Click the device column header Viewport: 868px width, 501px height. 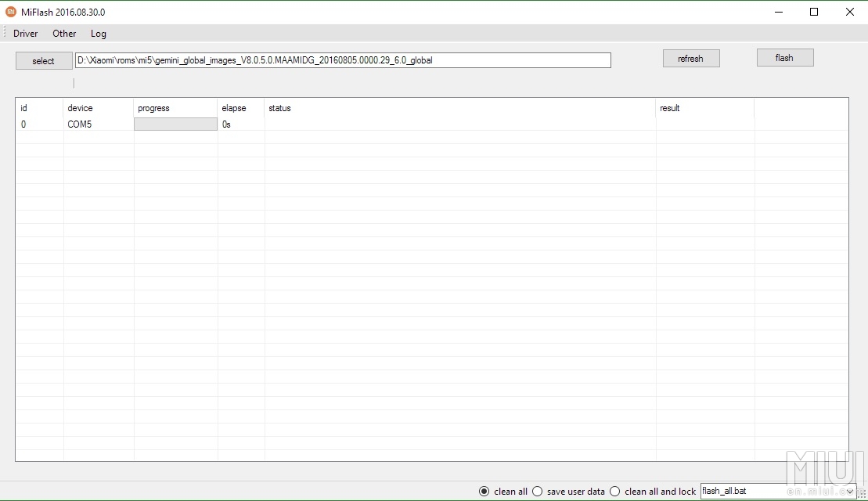click(80, 108)
